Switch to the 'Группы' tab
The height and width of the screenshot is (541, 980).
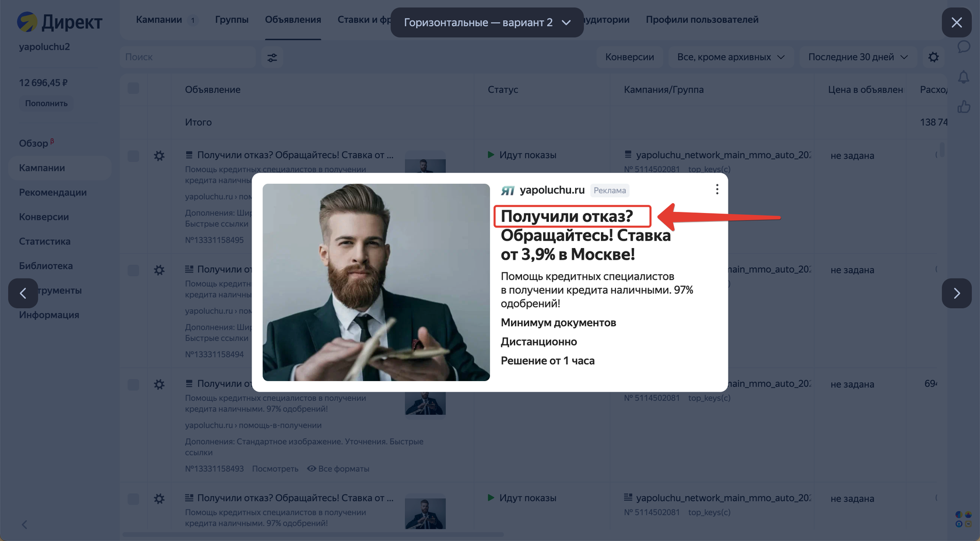click(232, 19)
